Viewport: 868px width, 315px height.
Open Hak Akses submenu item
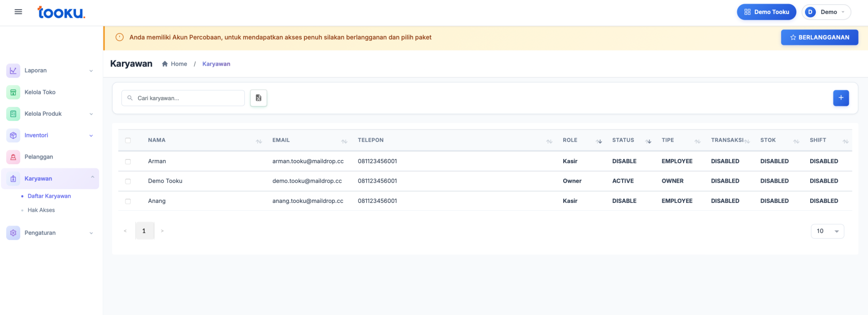41,210
